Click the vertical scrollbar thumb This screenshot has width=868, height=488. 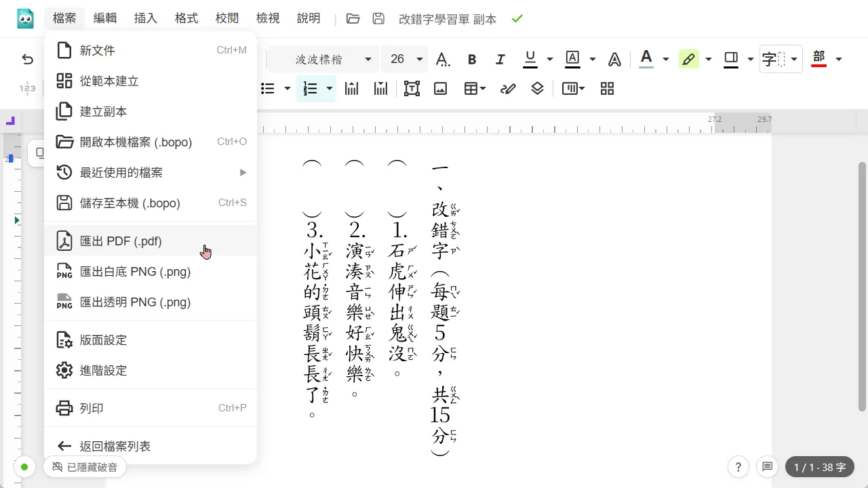click(862, 287)
